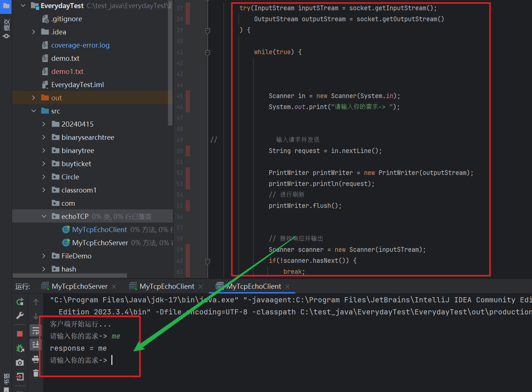Image resolution: width=532 pixels, height=392 pixels.
Task: Close the active MyTcpEchoClient run tab
Action: (287, 286)
